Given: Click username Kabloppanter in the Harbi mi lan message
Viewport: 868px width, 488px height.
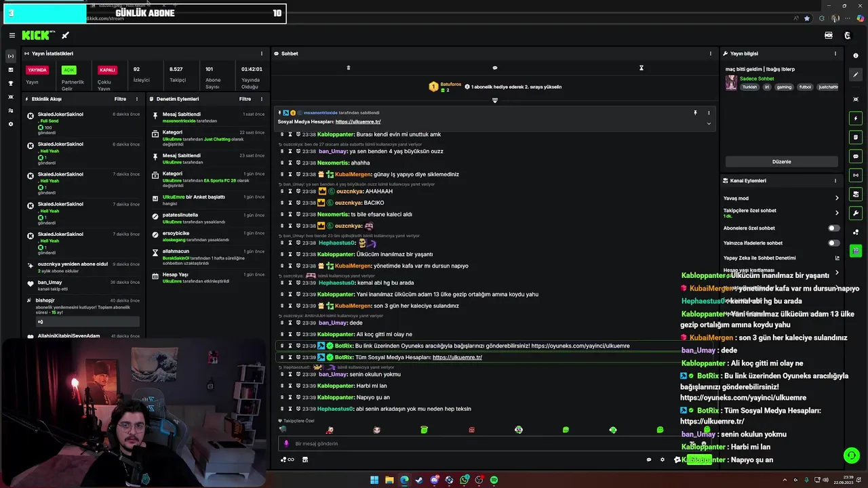Looking at the screenshot, I should (336, 386).
